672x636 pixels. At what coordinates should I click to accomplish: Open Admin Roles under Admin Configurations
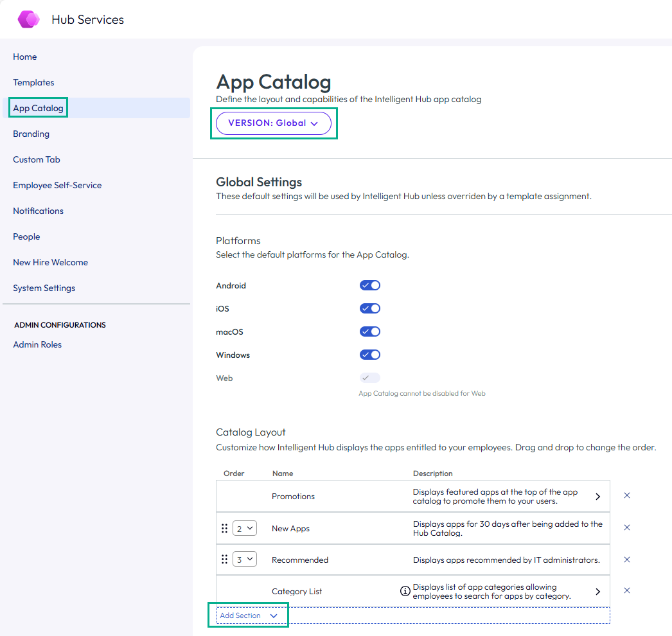pyautogui.click(x=37, y=344)
